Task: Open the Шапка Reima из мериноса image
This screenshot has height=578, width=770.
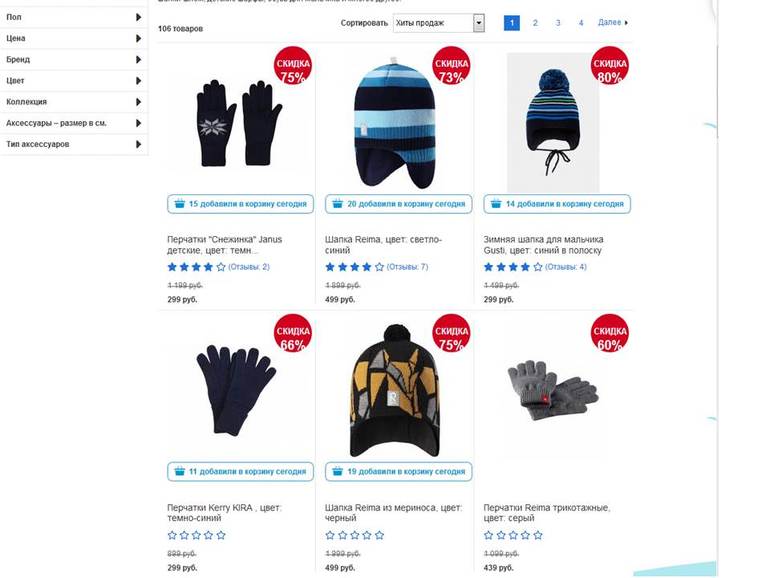Action: point(394,390)
